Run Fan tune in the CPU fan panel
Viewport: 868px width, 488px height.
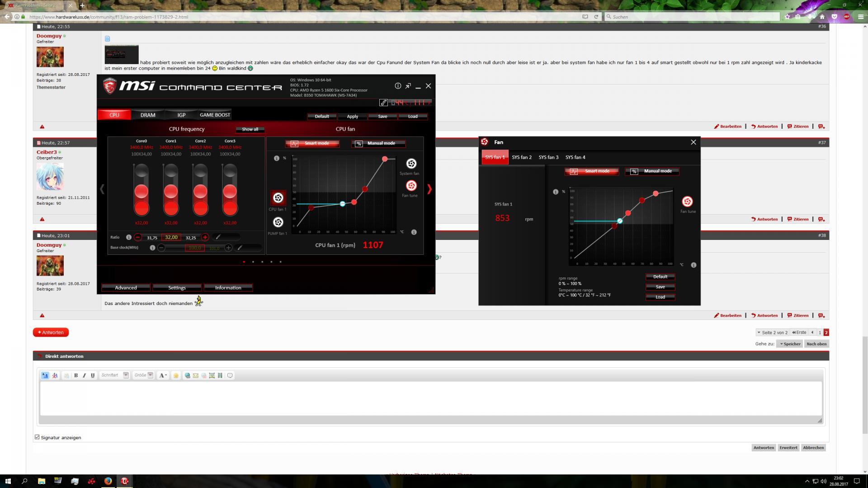411,186
